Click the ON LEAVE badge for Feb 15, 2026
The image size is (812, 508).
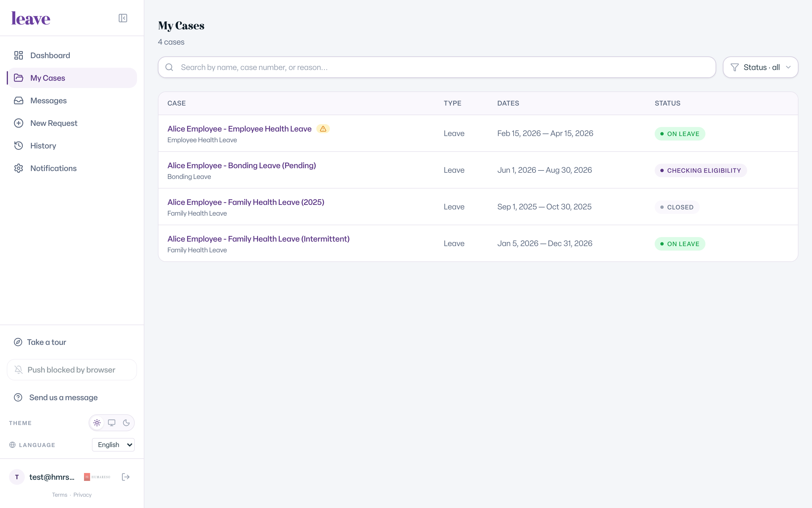pyautogui.click(x=680, y=134)
